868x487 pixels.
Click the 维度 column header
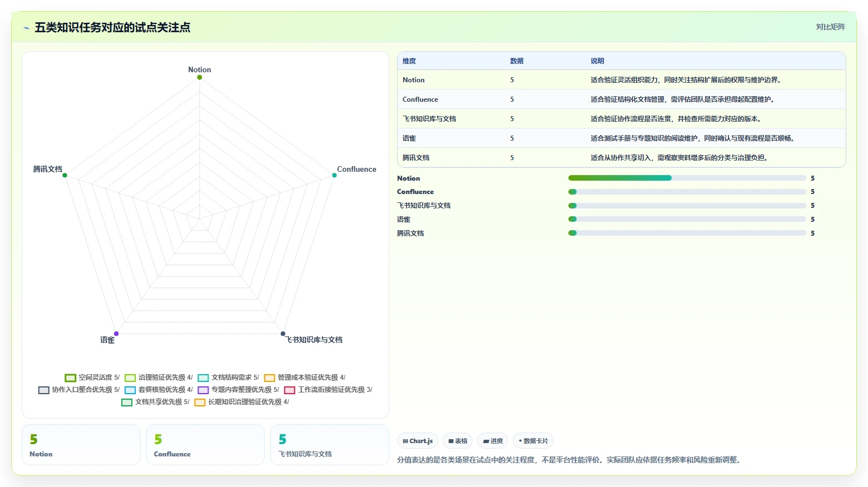pos(409,61)
